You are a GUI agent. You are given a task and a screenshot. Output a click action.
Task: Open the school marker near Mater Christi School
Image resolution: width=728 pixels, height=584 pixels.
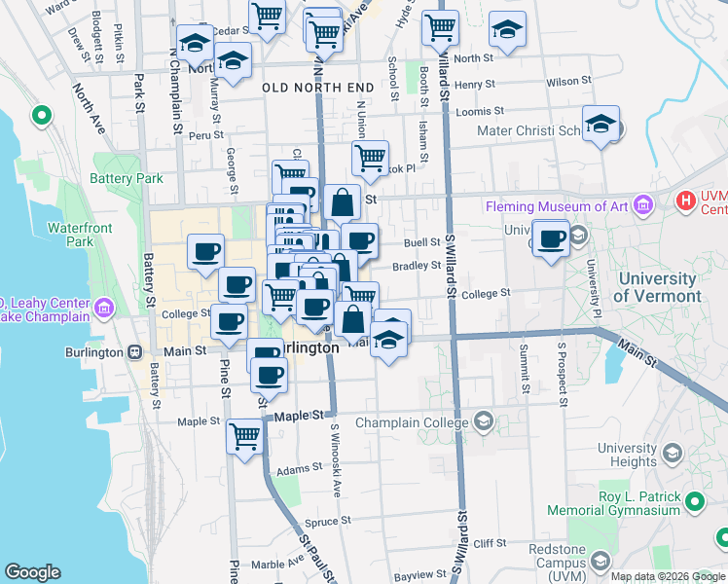tap(601, 127)
